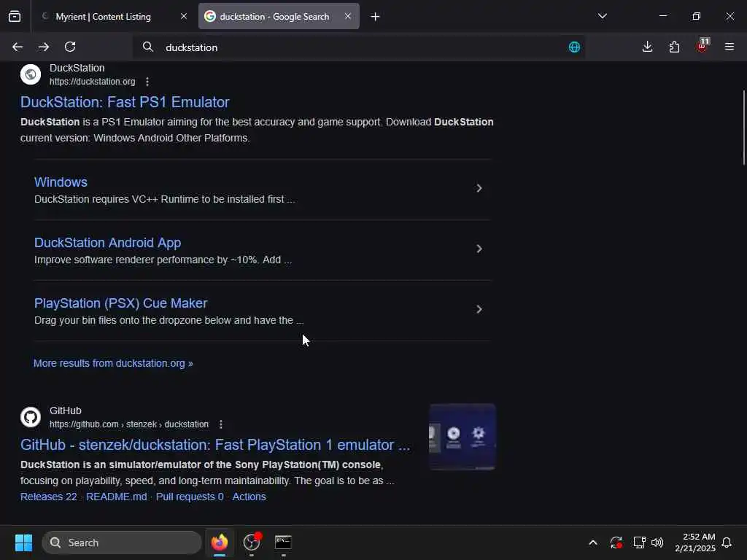Open DuckStation Android App sitelink
The image size is (747, 560).
tap(108, 242)
